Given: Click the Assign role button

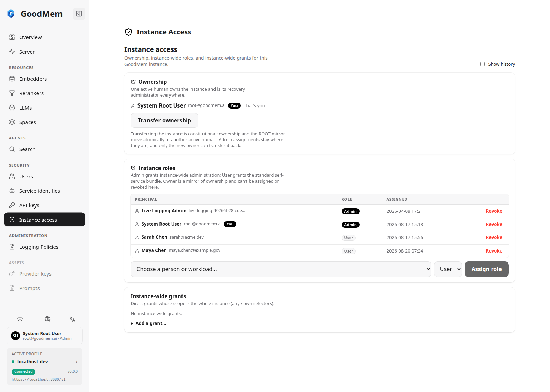Looking at the screenshot, I should click(x=486, y=269).
